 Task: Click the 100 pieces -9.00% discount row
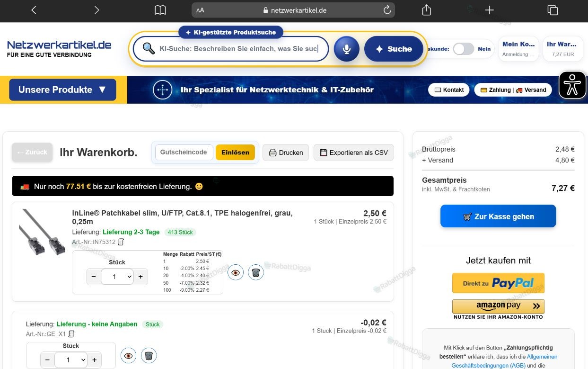coord(193,290)
